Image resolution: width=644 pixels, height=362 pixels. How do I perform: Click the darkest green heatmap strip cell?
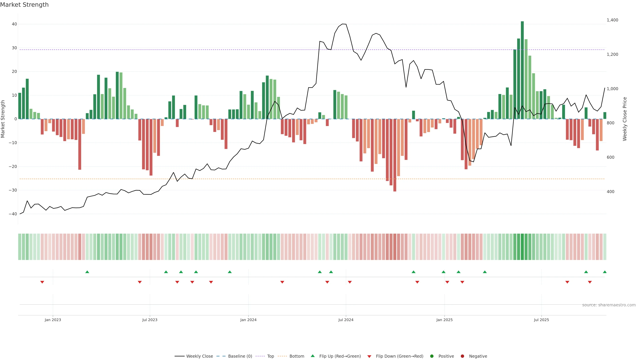[x=522, y=247]
